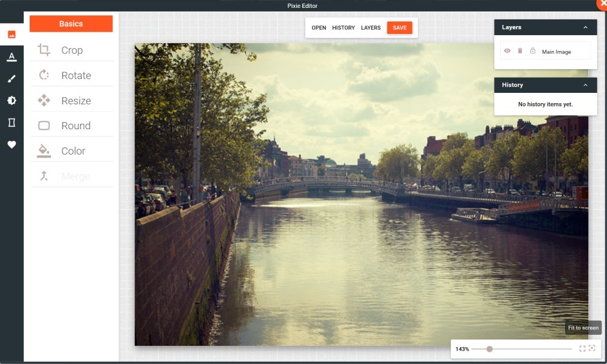The image size is (607, 364).
Task: Click the zoom slider handle
Action: coord(489,349)
